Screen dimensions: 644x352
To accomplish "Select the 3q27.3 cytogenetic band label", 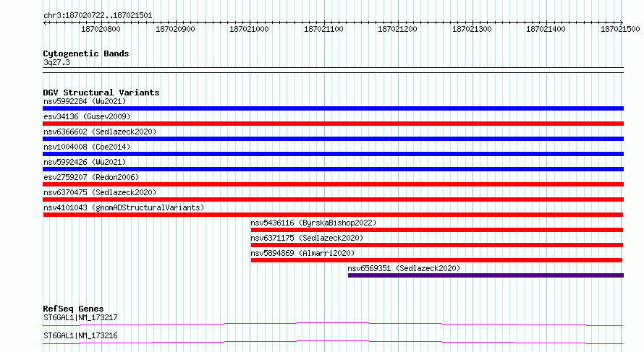I will tap(56, 62).
